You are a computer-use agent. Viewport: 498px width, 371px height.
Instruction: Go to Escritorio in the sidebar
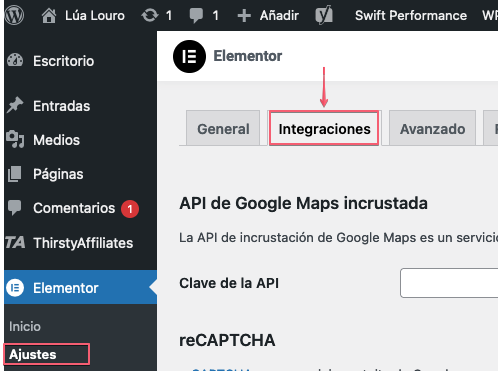[x=63, y=61]
